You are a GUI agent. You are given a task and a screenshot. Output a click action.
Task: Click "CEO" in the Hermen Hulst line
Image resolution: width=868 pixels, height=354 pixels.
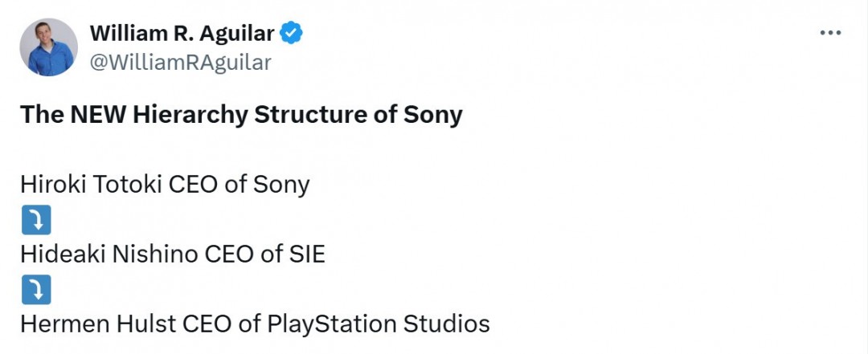coord(210,324)
